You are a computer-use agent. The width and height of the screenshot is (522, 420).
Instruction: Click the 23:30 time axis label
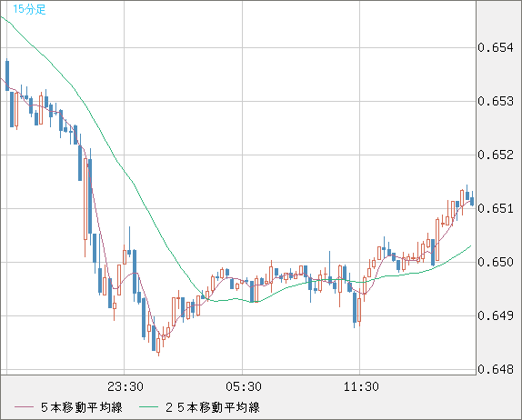click(125, 386)
